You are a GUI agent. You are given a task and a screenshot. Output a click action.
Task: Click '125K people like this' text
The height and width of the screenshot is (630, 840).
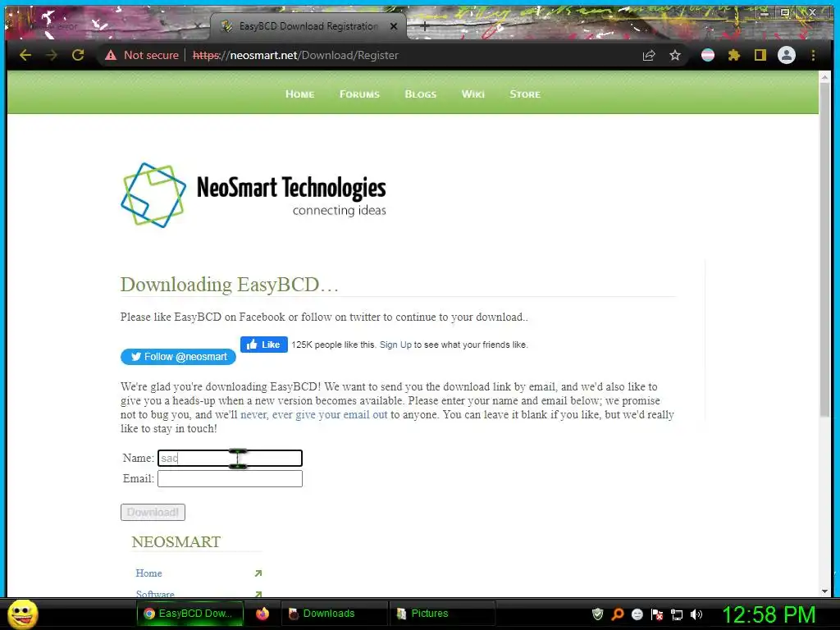(333, 345)
